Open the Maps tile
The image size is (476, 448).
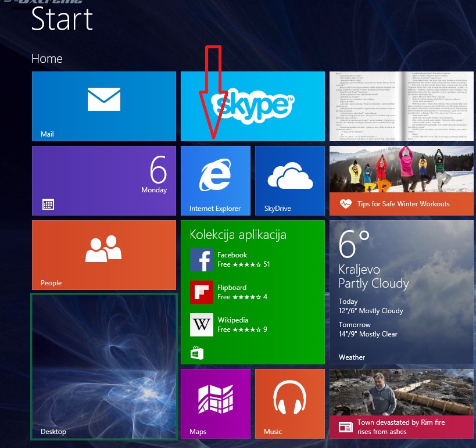216,404
